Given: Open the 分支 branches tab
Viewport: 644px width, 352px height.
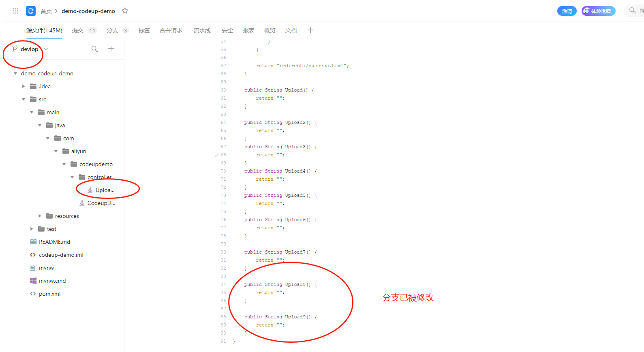Looking at the screenshot, I should click(118, 30).
